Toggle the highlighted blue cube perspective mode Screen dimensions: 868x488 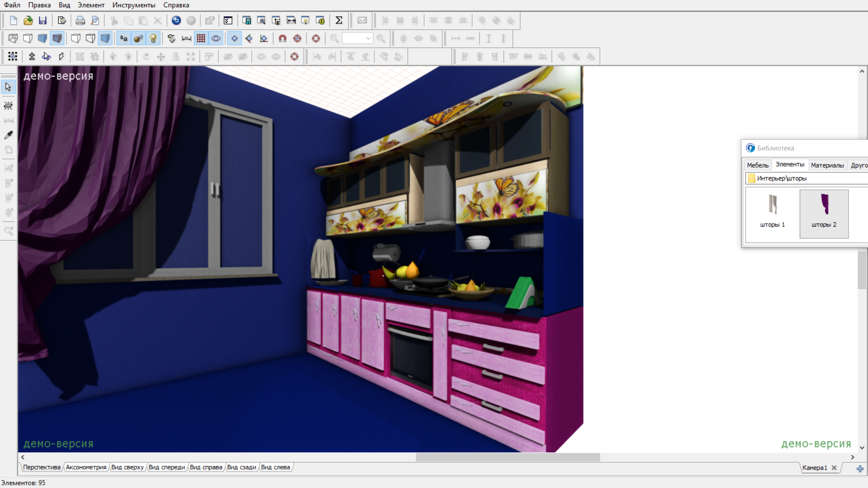[105, 38]
